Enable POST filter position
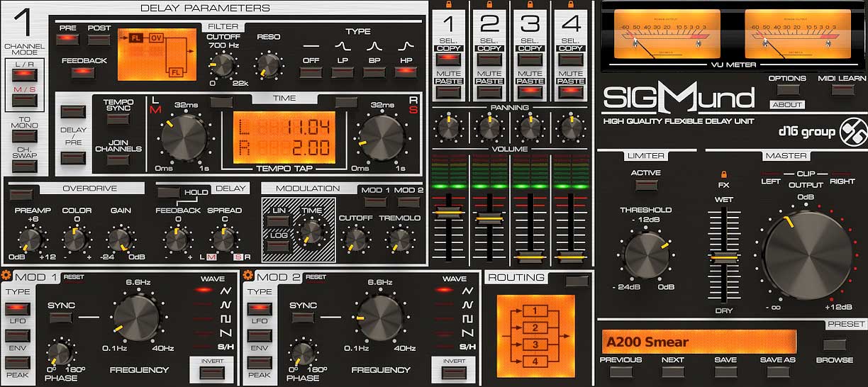The width and height of the screenshot is (868, 387). [99, 40]
